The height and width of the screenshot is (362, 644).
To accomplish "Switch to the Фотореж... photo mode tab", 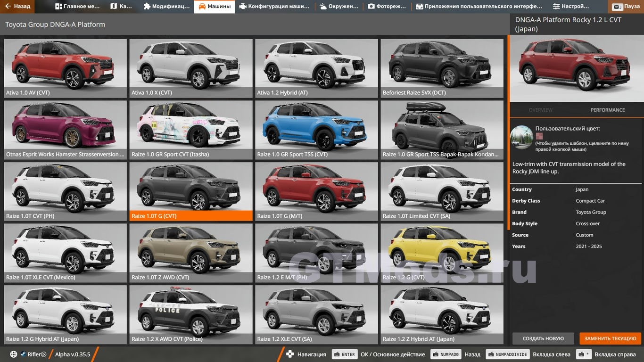I will (x=387, y=7).
